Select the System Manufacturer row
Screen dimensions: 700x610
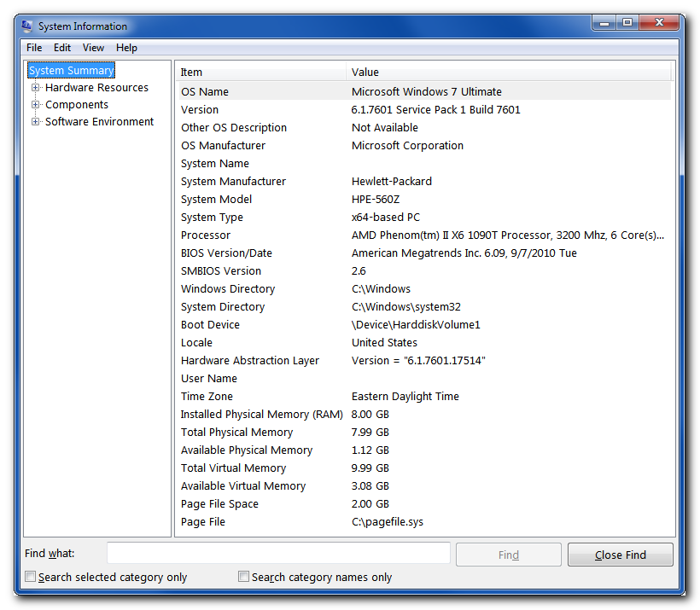pos(425,181)
